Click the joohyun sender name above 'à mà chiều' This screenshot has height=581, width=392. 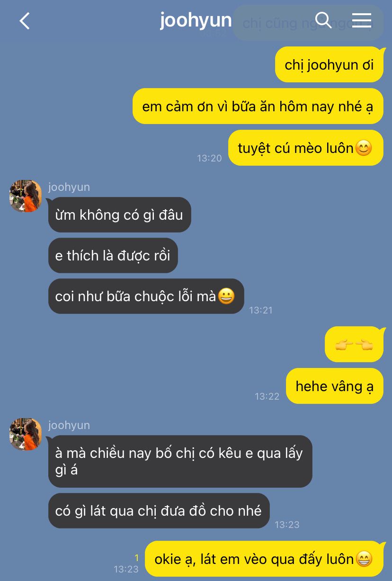point(69,425)
